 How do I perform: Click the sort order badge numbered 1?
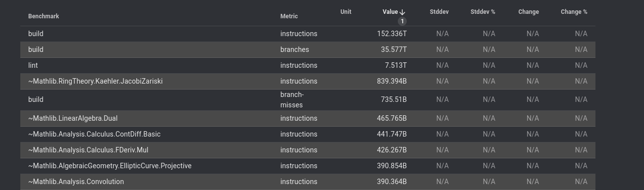(x=402, y=21)
